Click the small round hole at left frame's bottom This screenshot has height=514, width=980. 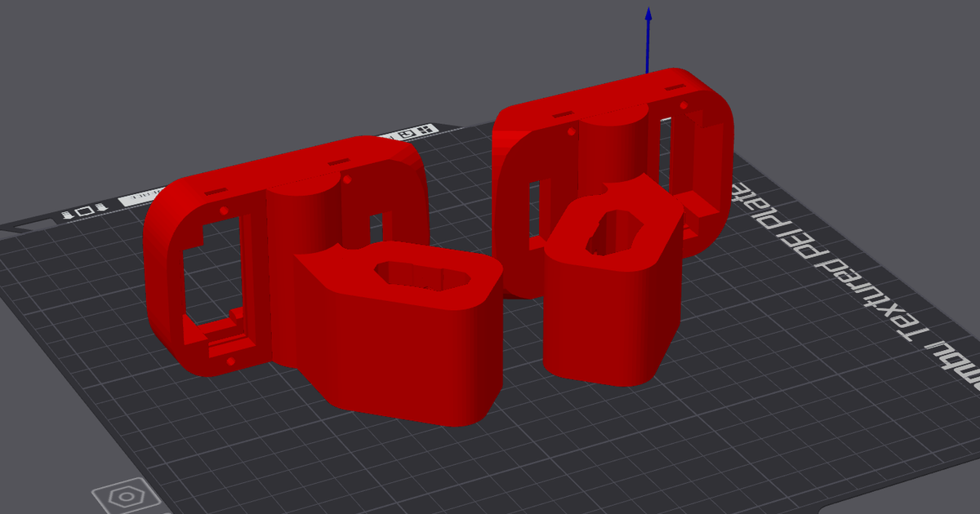click(x=230, y=361)
